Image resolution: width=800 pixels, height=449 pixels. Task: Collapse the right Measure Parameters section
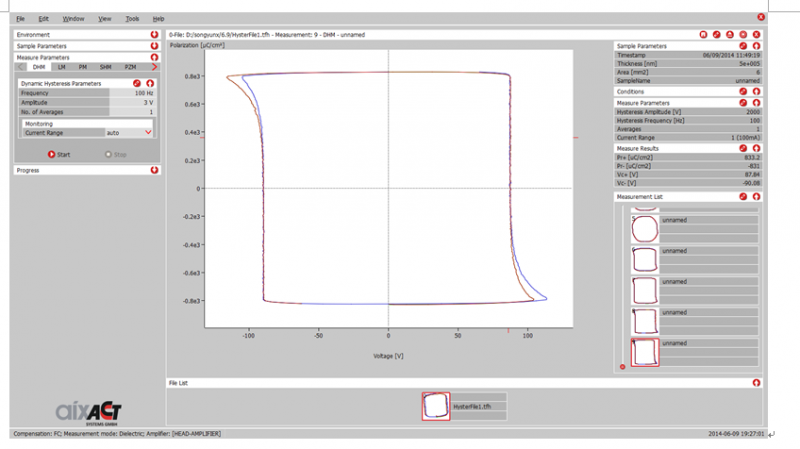(x=756, y=103)
